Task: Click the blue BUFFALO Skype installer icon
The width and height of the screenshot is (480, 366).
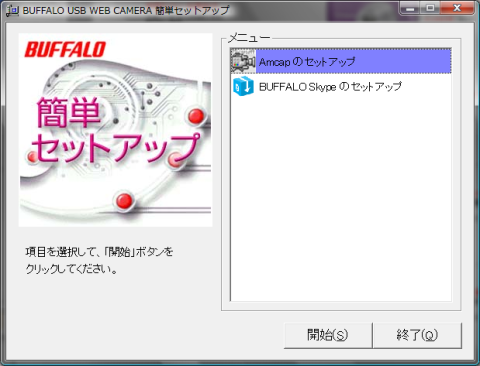Action: pyautogui.click(x=243, y=86)
